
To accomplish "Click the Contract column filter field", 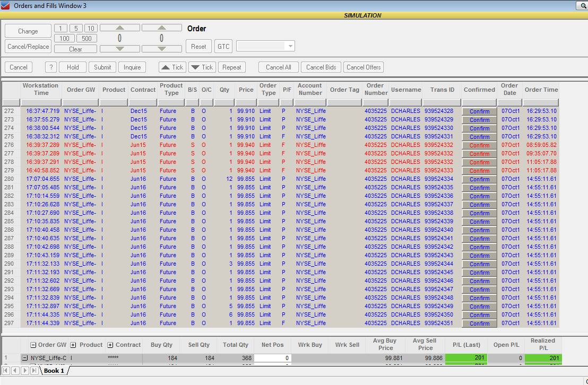I will (x=143, y=102).
